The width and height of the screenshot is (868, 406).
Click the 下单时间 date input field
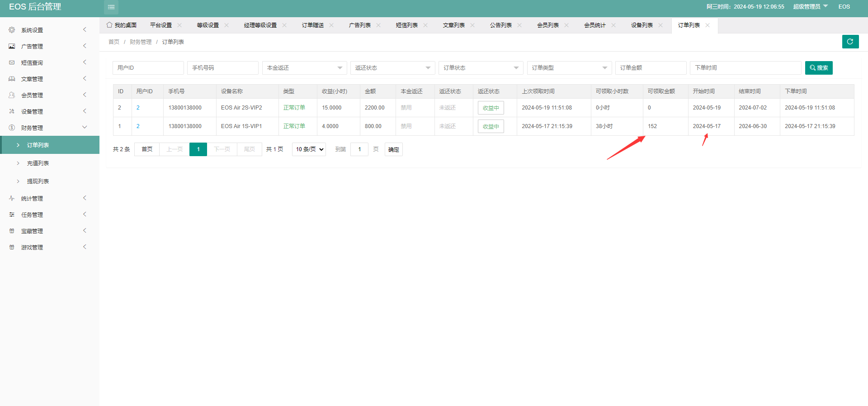click(745, 68)
